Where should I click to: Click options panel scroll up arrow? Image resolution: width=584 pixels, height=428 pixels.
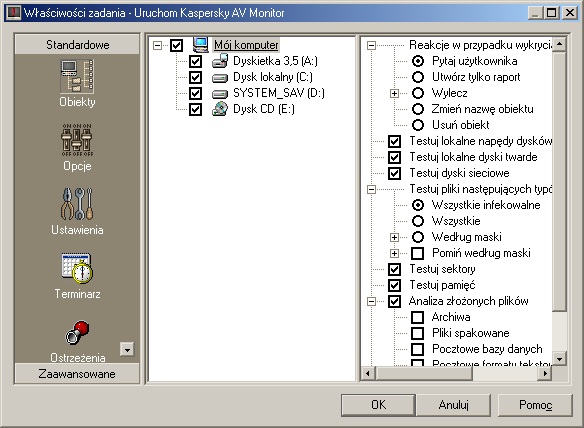[559, 45]
